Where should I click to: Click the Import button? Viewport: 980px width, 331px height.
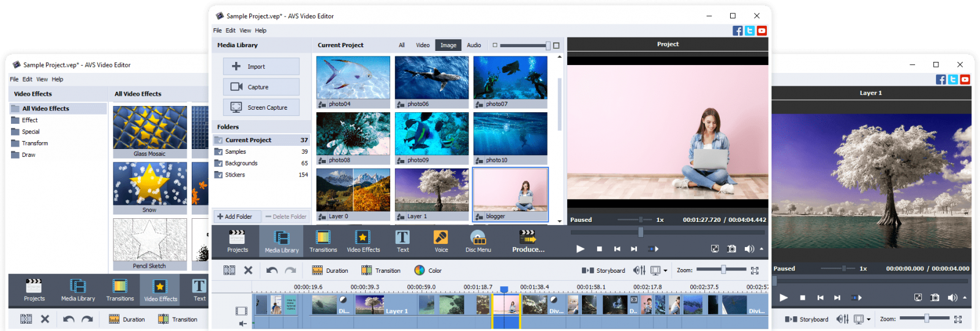(261, 66)
